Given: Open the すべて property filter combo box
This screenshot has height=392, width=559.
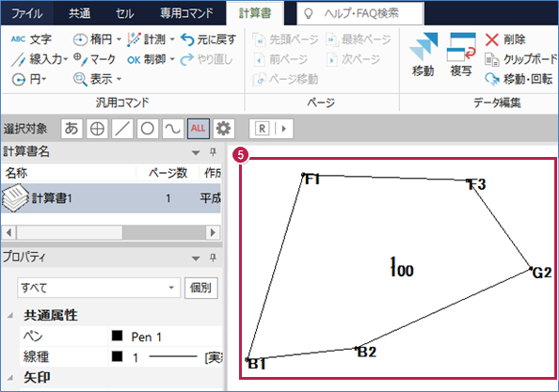Looking at the screenshot, I should point(98,288).
